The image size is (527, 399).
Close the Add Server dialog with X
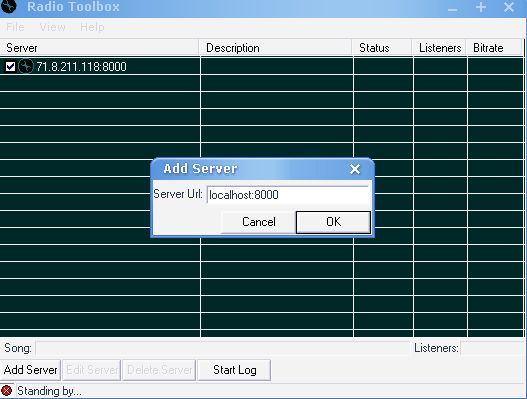[355, 169]
